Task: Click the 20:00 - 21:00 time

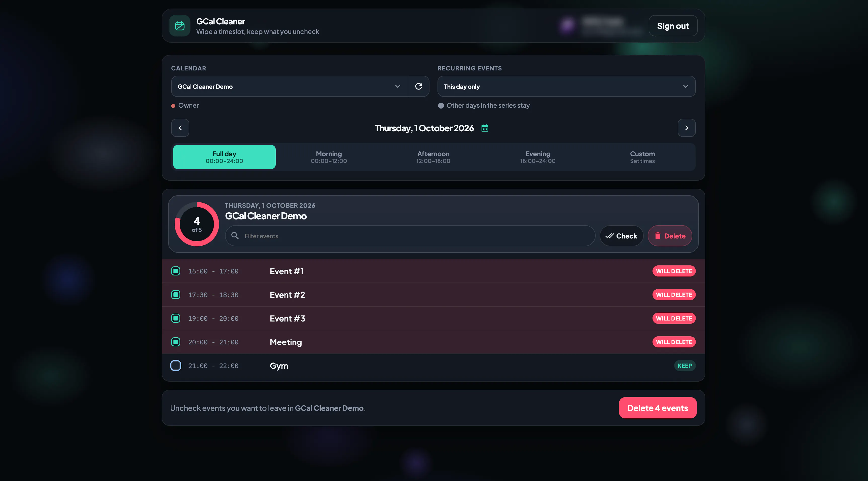Action: point(213,342)
